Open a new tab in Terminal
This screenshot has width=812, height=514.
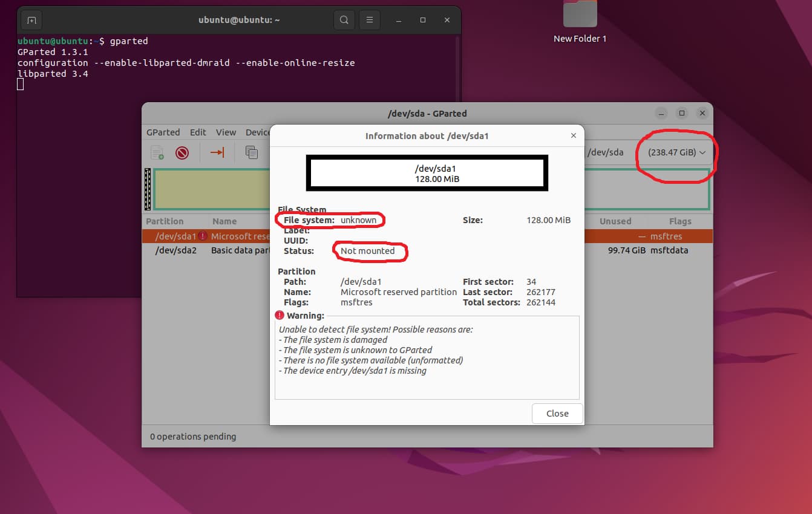31,20
